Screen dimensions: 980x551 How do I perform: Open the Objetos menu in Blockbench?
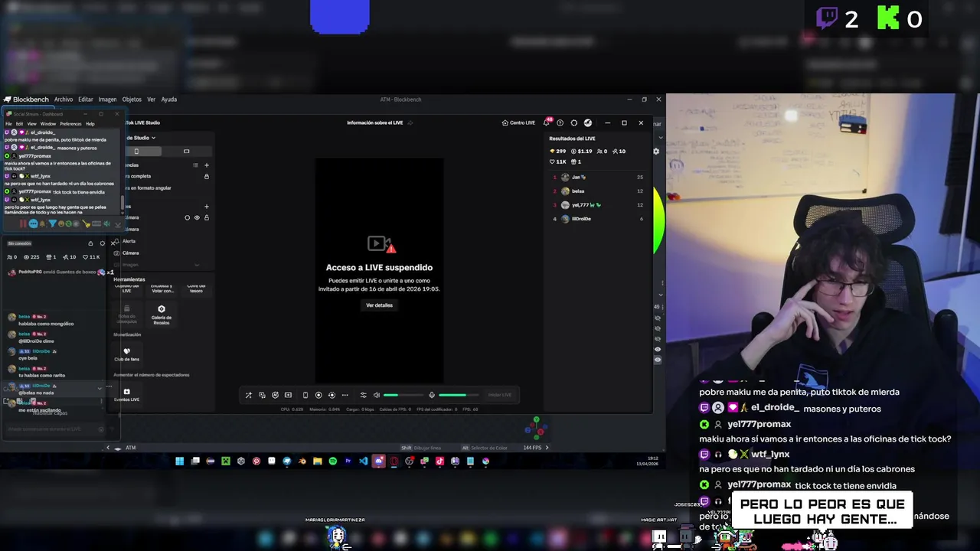(x=132, y=99)
